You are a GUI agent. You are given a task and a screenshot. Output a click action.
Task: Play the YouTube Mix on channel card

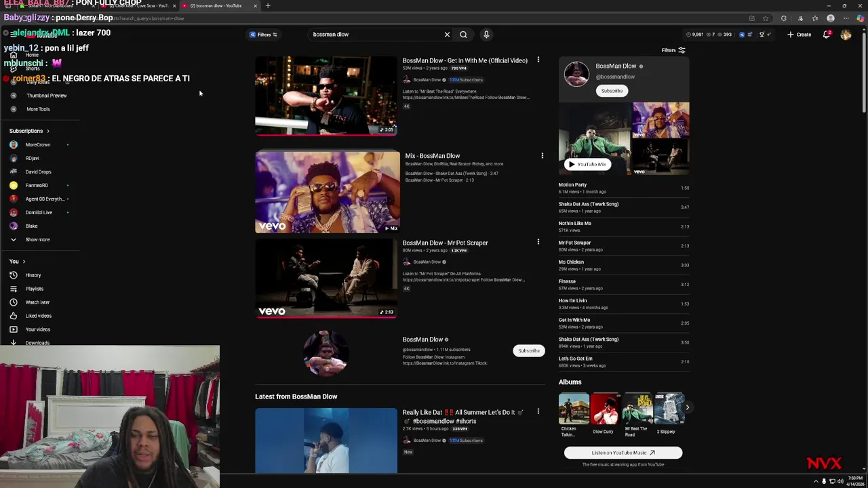tap(587, 164)
